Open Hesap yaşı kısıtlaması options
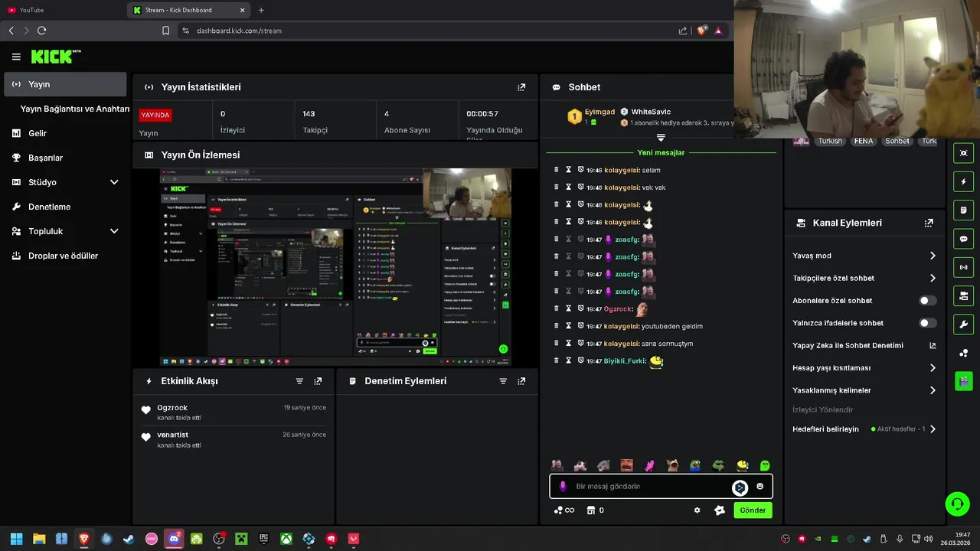The height and width of the screenshot is (551, 980). point(933,368)
